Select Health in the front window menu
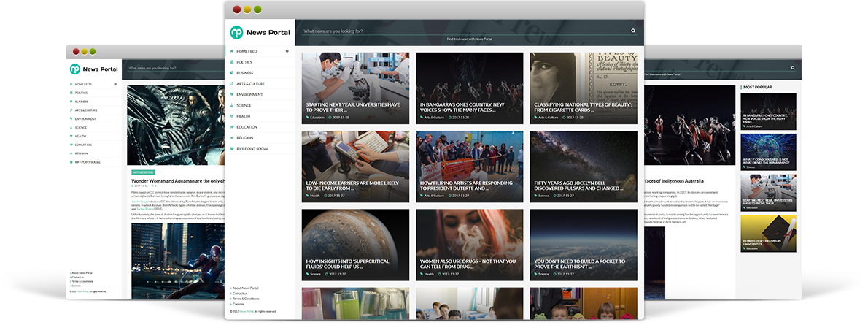 pos(260,116)
